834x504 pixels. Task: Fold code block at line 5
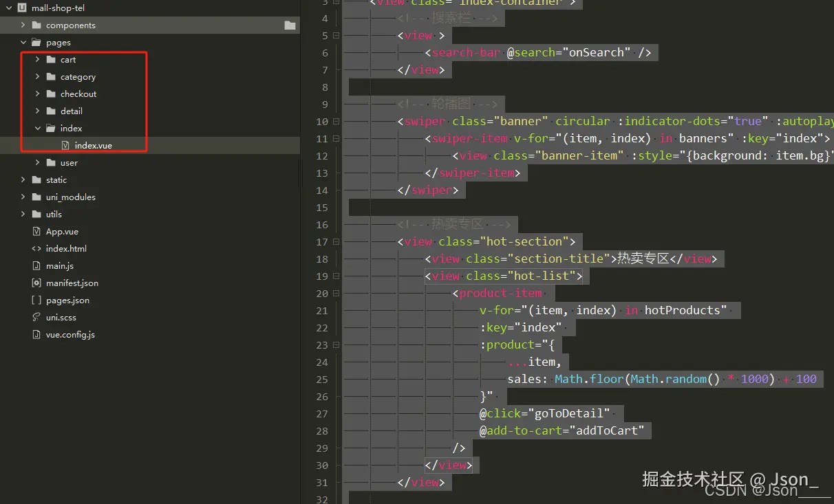[336, 35]
